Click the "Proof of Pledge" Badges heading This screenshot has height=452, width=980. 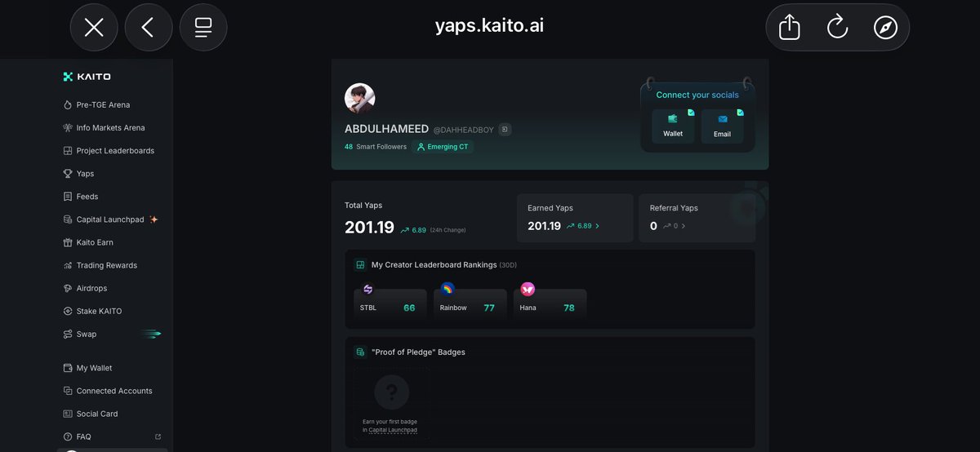click(418, 352)
